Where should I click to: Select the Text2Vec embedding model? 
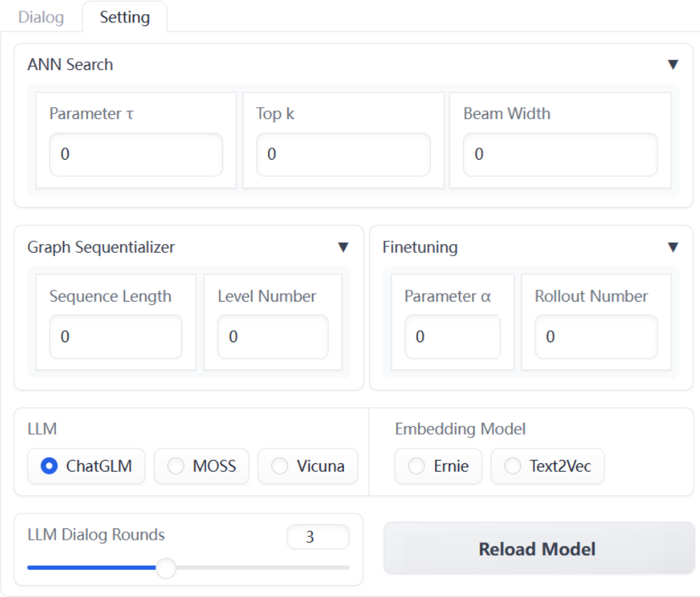click(x=513, y=466)
